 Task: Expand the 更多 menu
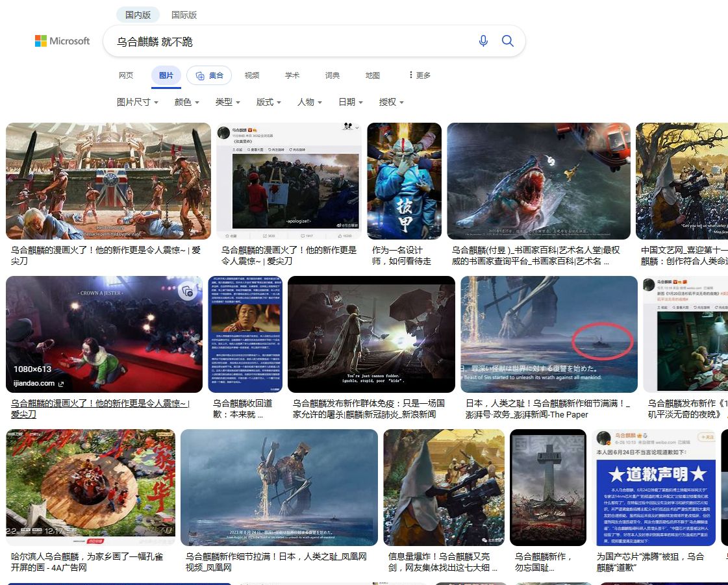pyautogui.click(x=420, y=75)
